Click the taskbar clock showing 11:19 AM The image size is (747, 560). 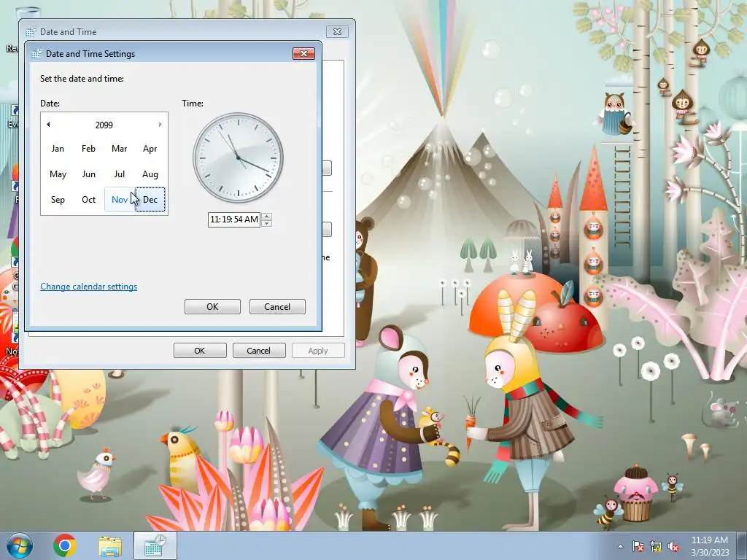click(709, 546)
